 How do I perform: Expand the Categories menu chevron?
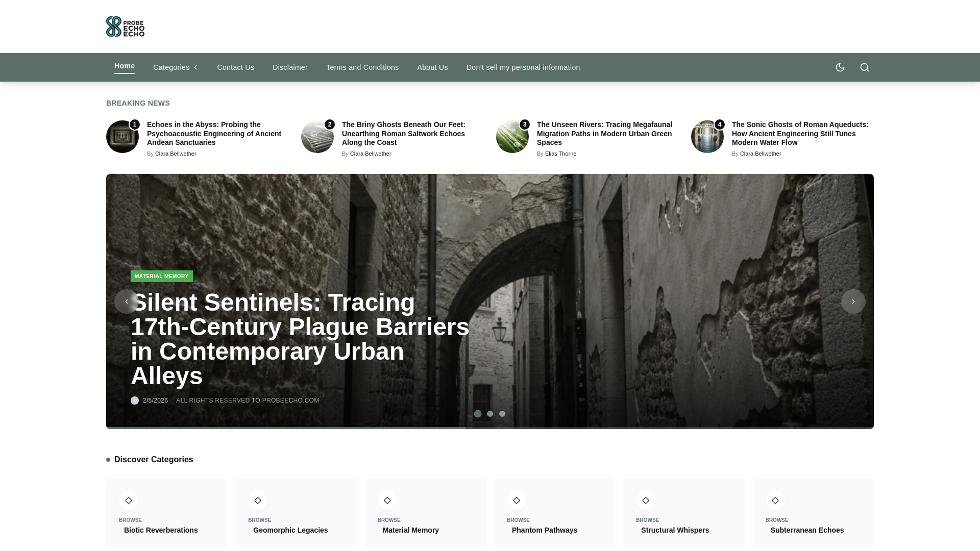pos(195,67)
